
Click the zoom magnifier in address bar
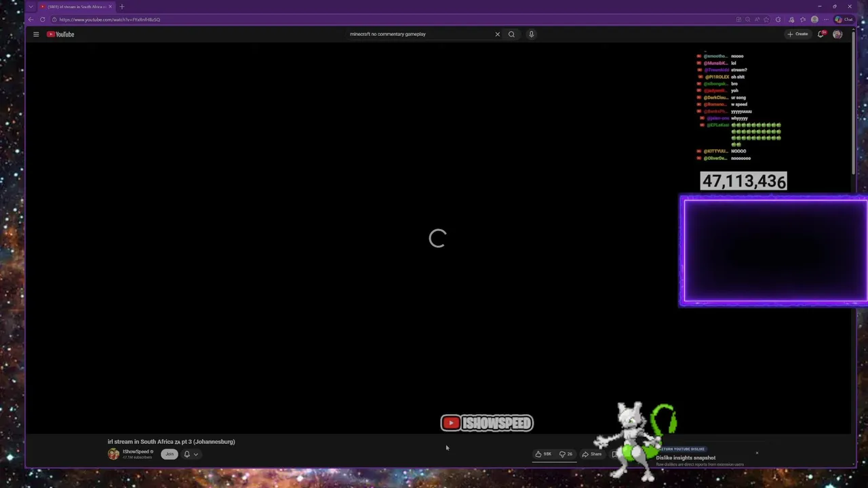point(748,20)
